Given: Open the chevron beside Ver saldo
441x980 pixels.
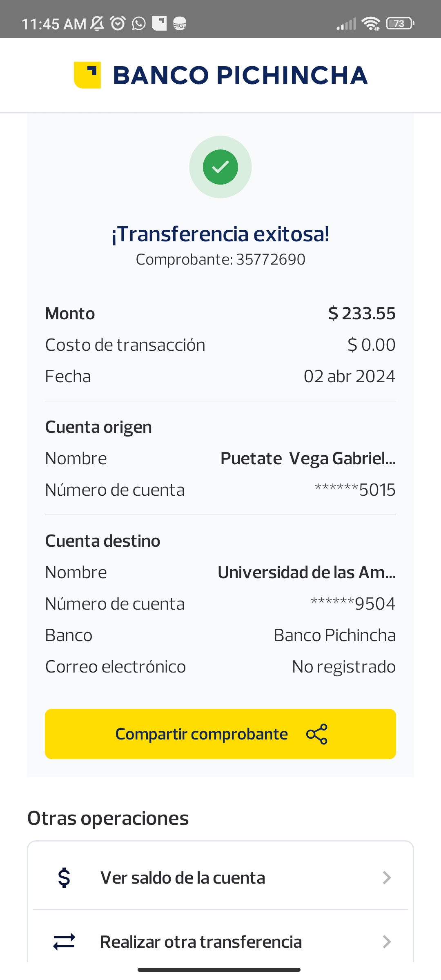Looking at the screenshot, I should tap(386, 878).
